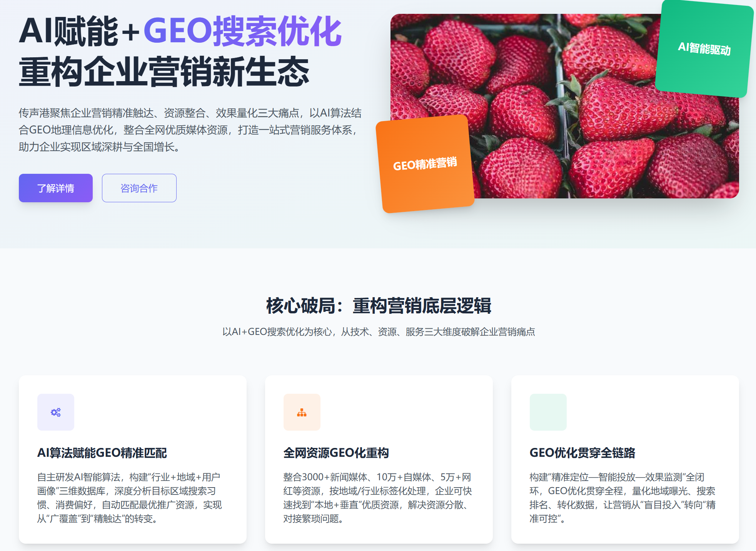Click the description about 自主研发AI智能算法
The height and width of the screenshot is (551, 756).
click(x=130, y=498)
